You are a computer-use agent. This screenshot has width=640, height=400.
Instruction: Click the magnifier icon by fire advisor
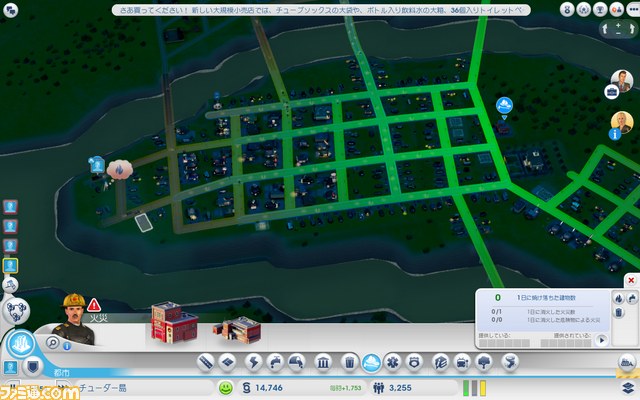click(52, 342)
